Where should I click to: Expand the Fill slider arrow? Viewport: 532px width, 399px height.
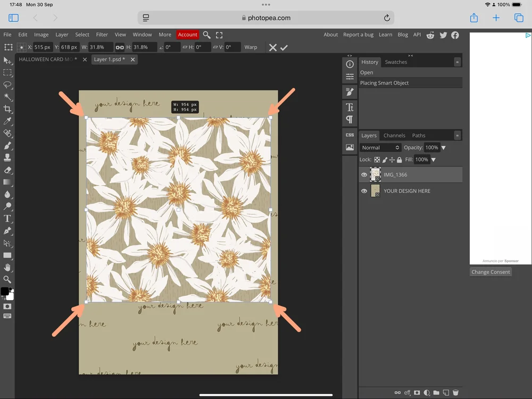pos(433,160)
